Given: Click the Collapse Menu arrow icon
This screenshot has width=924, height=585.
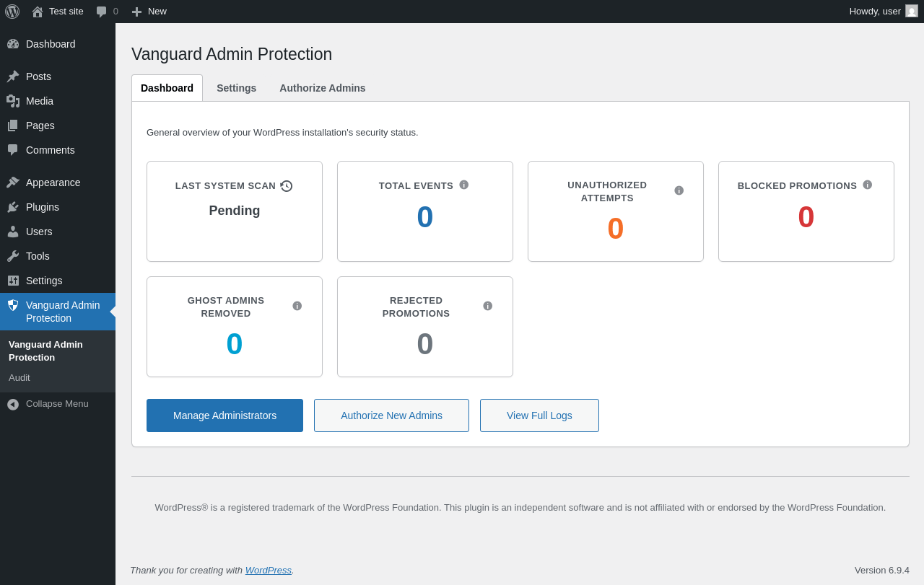Looking at the screenshot, I should coord(13,405).
